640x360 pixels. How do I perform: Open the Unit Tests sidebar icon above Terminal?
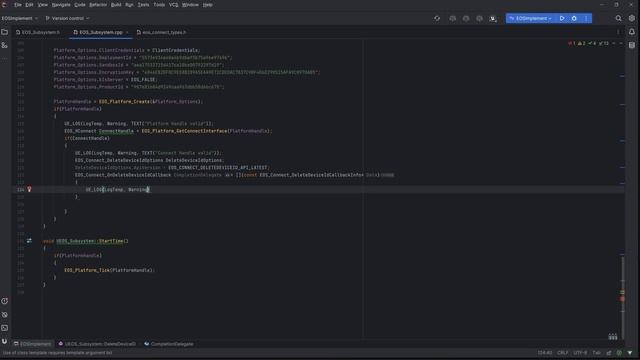coord(4,315)
